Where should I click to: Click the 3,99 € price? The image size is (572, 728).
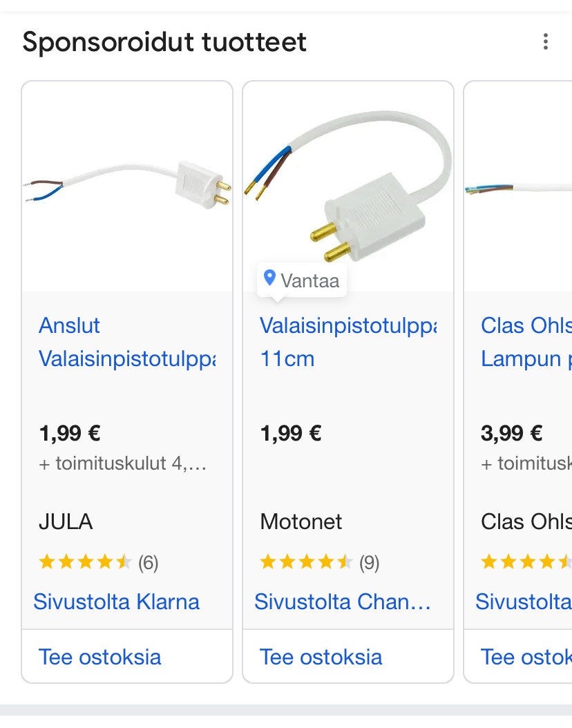point(511,434)
